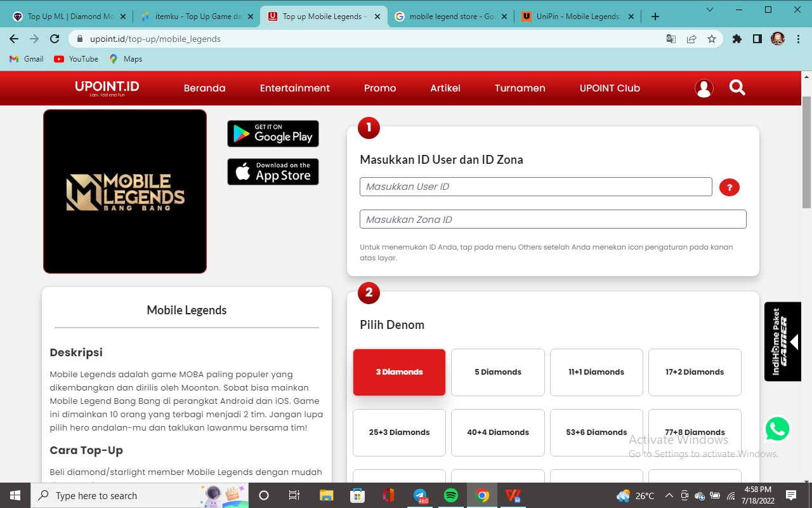Select the 53+6 Diamonds denomination
The image size is (812, 508).
tap(596, 432)
